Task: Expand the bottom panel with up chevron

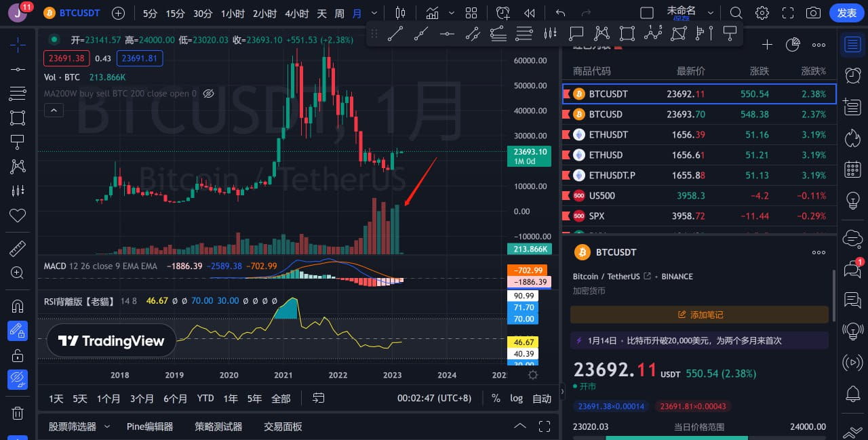Action: 519,426
